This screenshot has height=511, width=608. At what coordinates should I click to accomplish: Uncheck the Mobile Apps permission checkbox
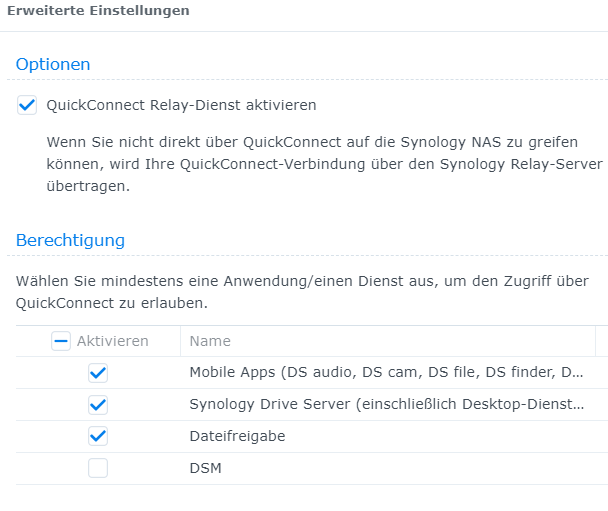click(98, 373)
